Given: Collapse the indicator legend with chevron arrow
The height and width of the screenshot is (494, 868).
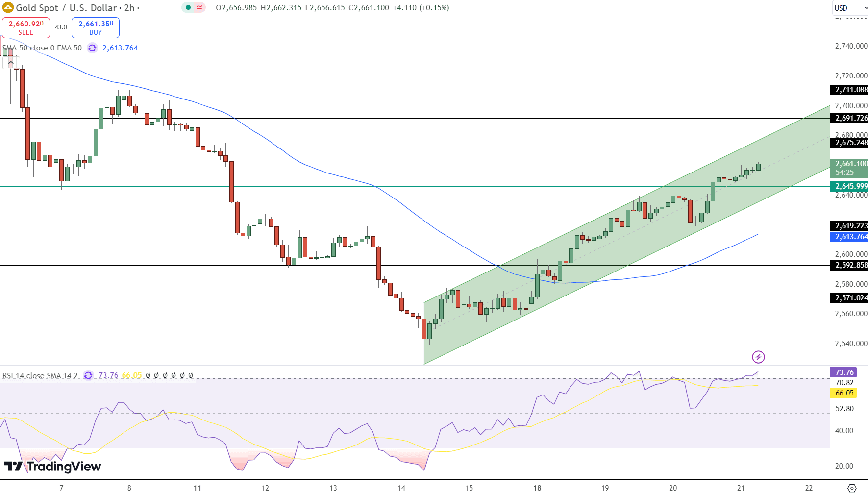Looking at the screenshot, I should tap(11, 63).
